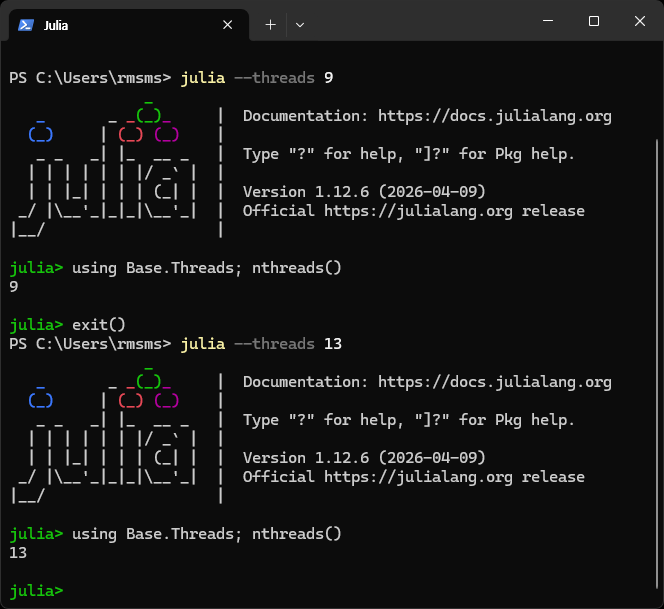Click the first 'Type "?" for help' line
Screen dimensions: 664x609
(x=409, y=154)
